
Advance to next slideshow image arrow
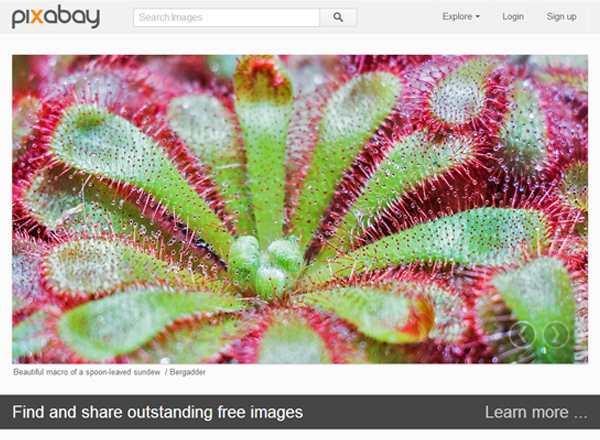556,334
